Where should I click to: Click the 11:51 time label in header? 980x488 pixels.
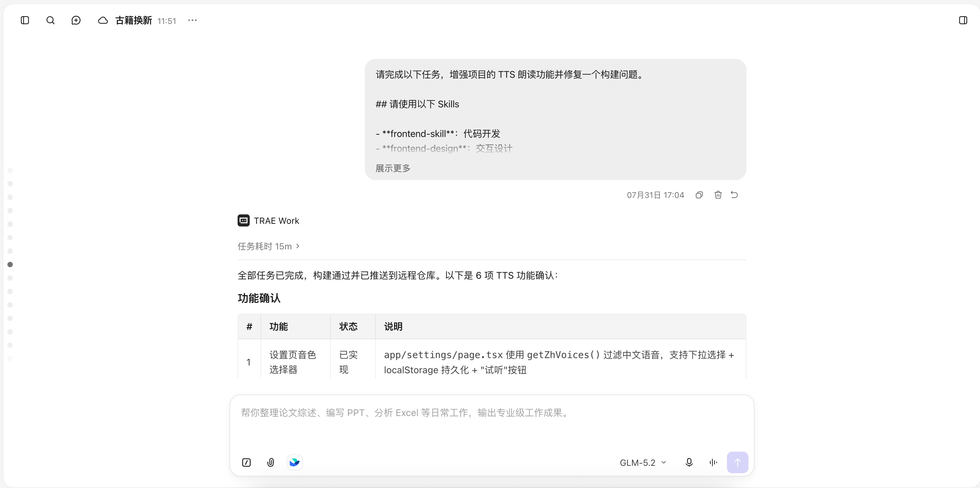(x=167, y=21)
